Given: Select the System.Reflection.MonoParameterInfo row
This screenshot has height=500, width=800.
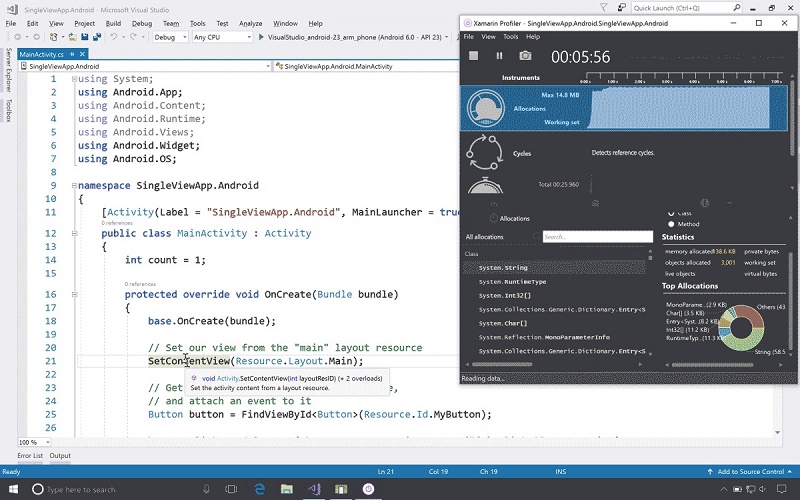Looking at the screenshot, I should [x=554, y=337].
